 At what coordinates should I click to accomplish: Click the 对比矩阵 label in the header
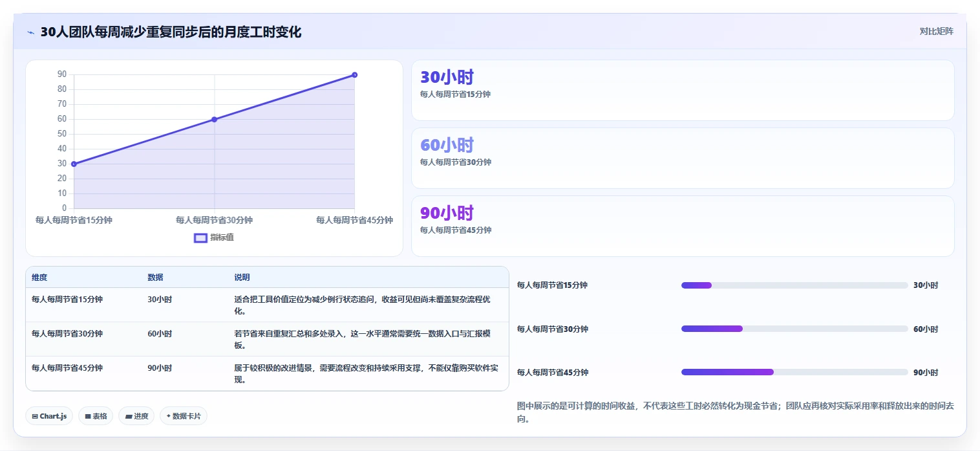(936, 31)
